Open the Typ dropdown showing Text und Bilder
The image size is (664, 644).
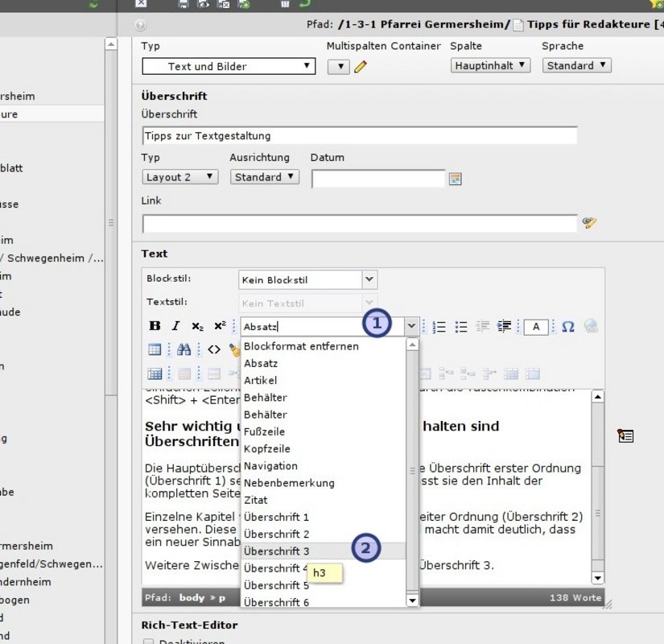point(229,66)
